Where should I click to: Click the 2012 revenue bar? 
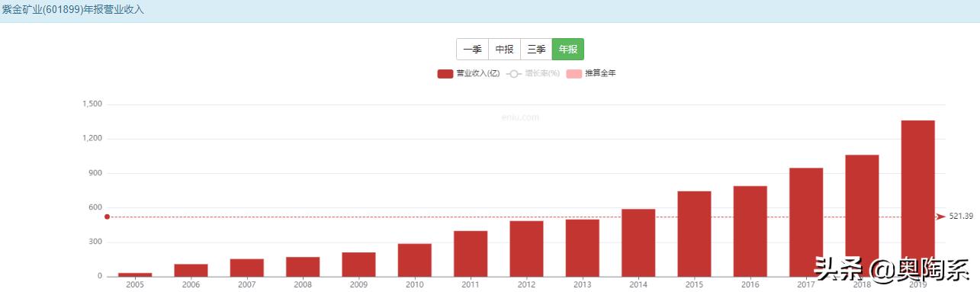click(526, 249)
